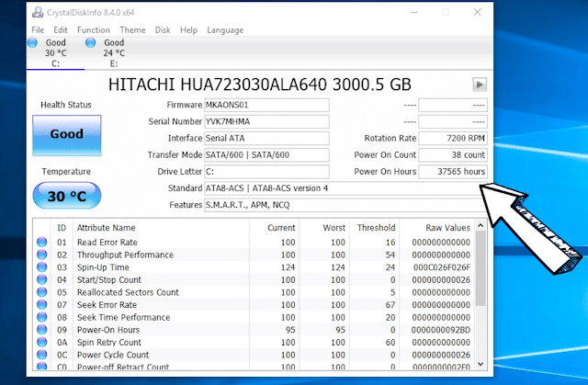Click the Power On Count value 38 count
The height and width of the screenshot is (385, 588).
pos(453,154)
